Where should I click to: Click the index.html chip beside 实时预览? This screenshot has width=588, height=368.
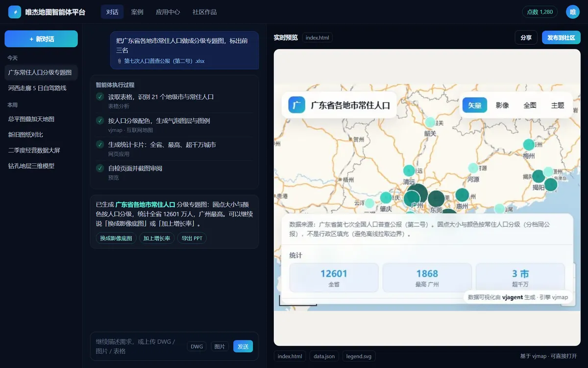[317, 37]
